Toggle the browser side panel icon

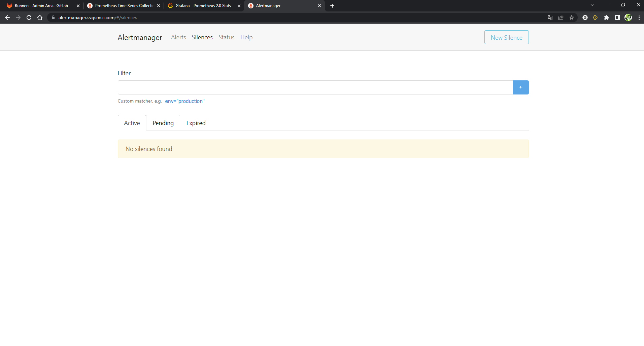(617, 17)
